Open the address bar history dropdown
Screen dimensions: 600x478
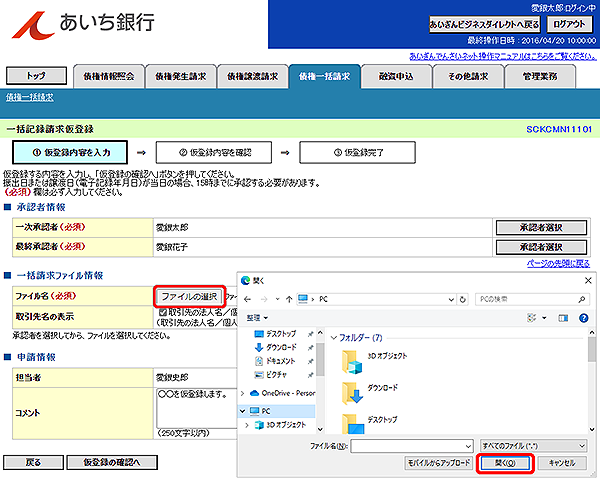pos(451,299)
